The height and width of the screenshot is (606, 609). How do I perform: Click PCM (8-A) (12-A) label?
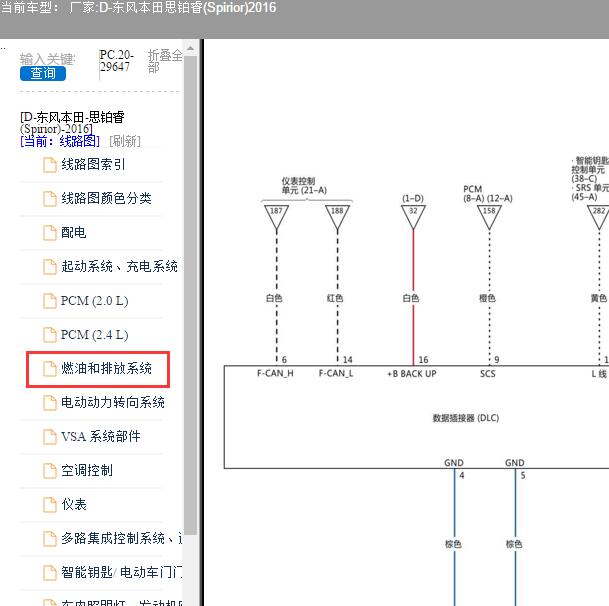487,193
